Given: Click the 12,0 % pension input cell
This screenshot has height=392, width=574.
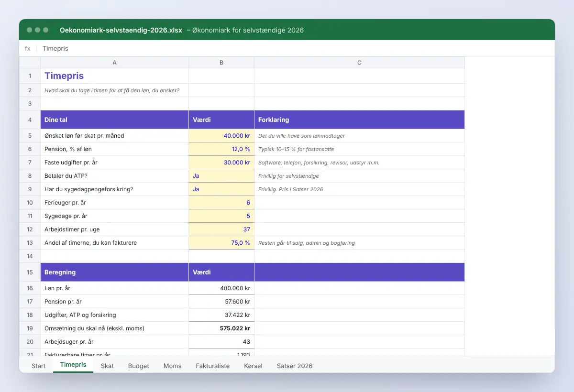Looking at the screenshot, I should 221,149.
